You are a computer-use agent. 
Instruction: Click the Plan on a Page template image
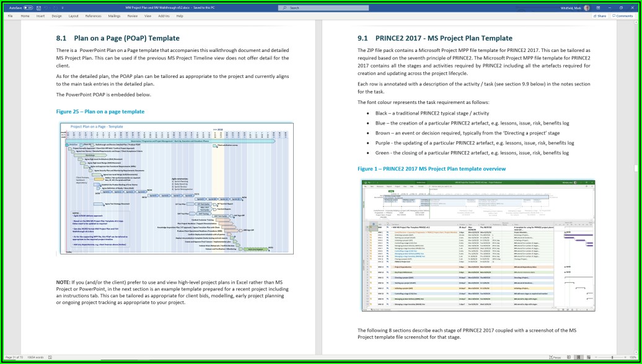point(177,188)
